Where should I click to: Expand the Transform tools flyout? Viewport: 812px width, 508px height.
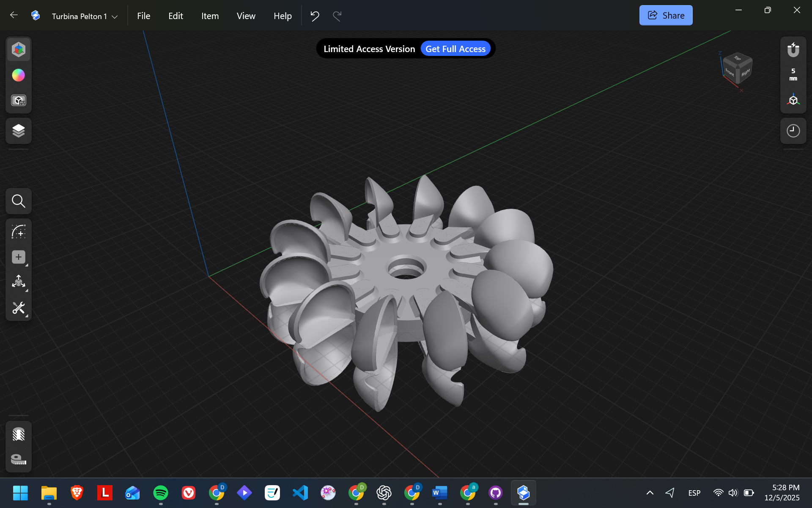point(19,282)
